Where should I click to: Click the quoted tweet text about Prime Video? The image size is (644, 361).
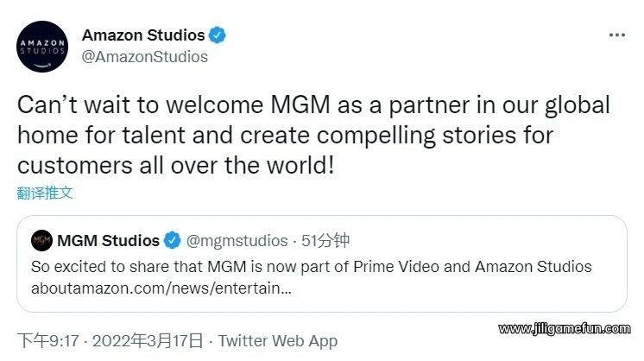pyautogui.click(x=311, y=266)
